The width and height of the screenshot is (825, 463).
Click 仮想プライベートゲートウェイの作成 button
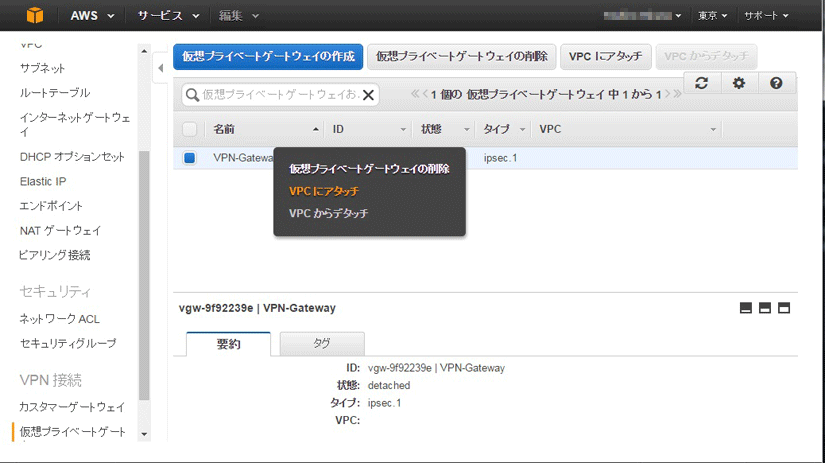[268, 56]
